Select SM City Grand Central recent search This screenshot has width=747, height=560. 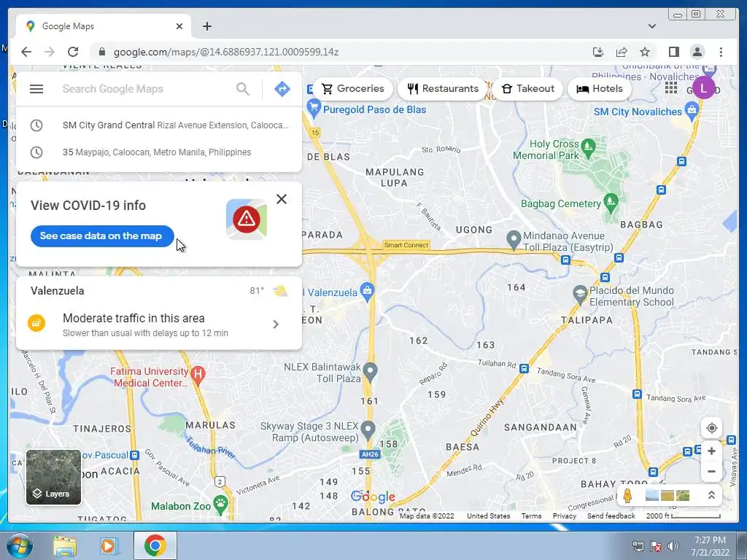point(159,125)
